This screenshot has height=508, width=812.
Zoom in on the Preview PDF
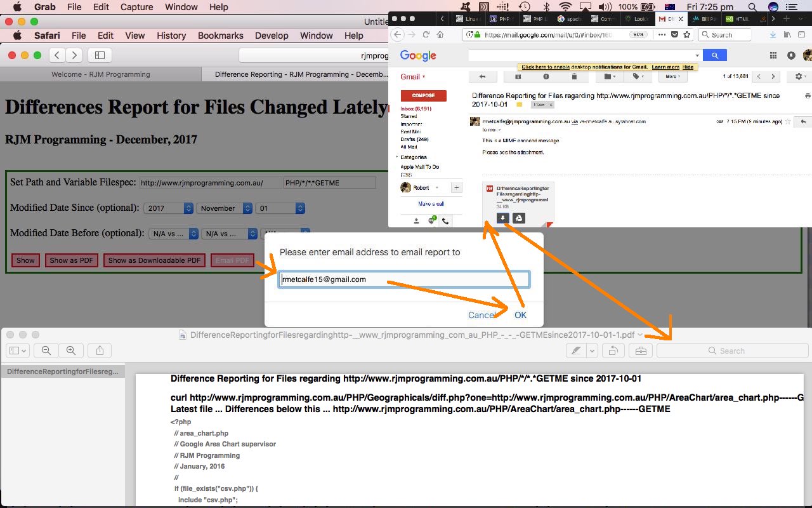[x=71, y=351]
